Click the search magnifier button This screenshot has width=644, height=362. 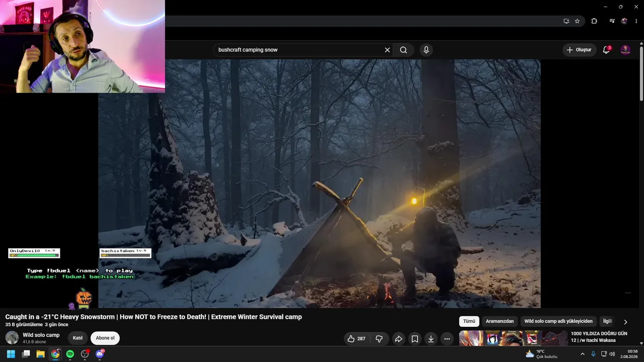click(404, 50)
